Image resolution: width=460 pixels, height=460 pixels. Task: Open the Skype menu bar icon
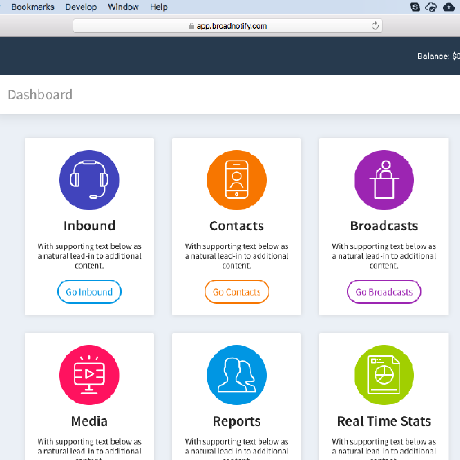click(415, 7)
